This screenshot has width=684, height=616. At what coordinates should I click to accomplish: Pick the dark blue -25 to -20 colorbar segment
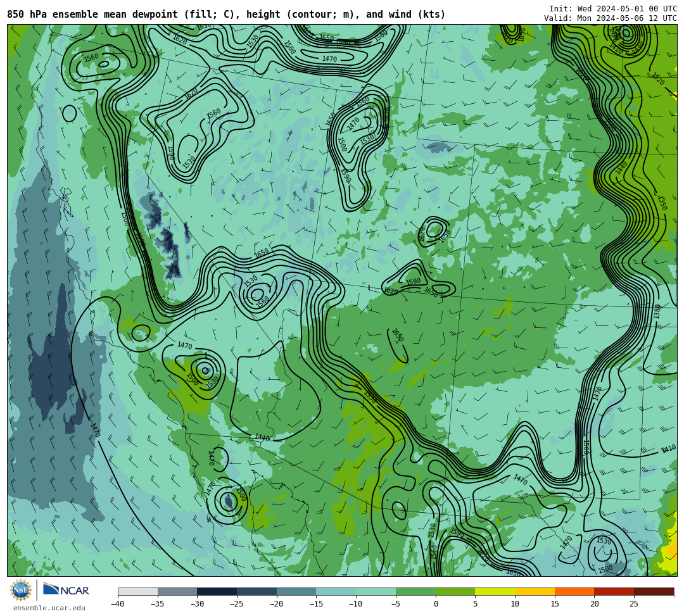pyautogui.click(x=257, y=591)
